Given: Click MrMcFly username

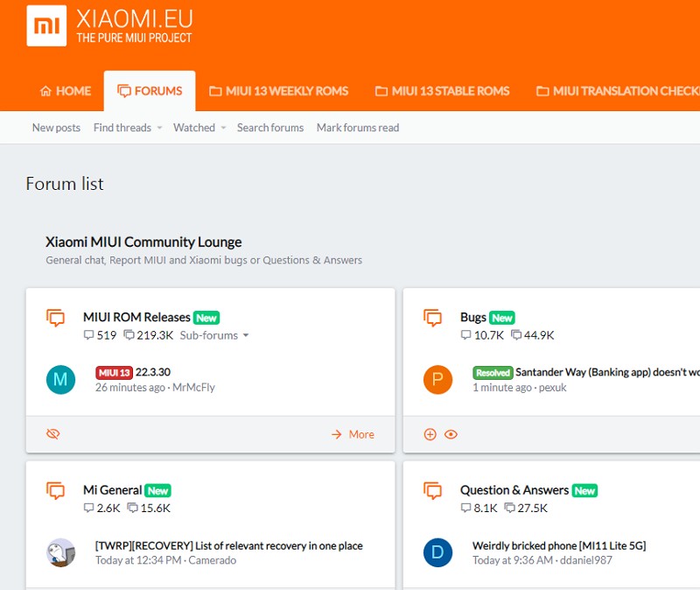Looking at the screenshot, I should (x=193, y=387).
